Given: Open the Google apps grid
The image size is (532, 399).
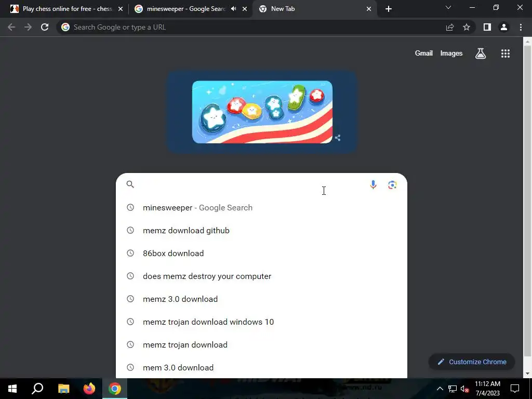Looking at the screenshot, I should (506, 54).
